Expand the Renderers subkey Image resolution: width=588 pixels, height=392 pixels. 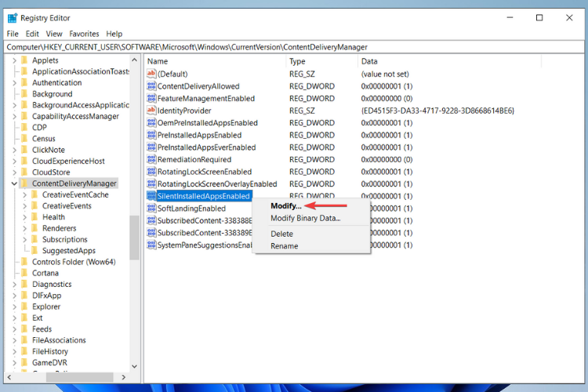tap(25, 228)
